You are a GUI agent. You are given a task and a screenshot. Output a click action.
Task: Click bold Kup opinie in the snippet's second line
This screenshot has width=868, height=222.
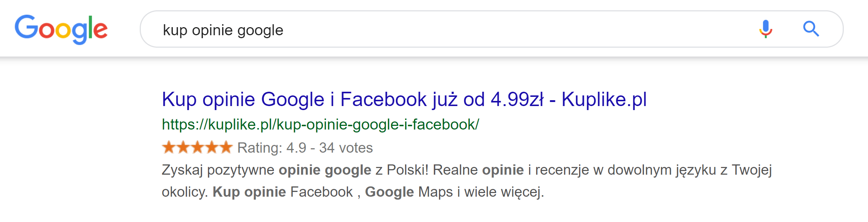pos(249,192)
